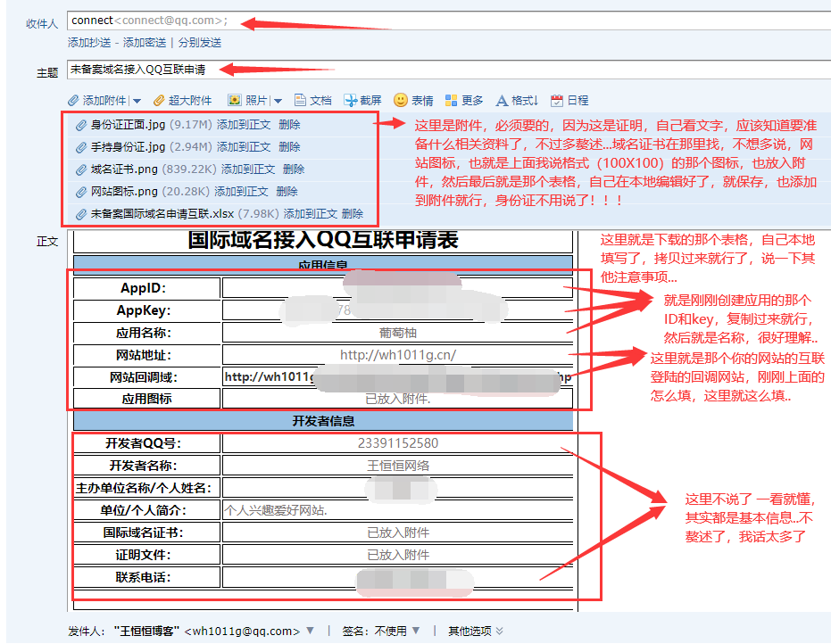Click the 收件人 label

tap(42, 24)
